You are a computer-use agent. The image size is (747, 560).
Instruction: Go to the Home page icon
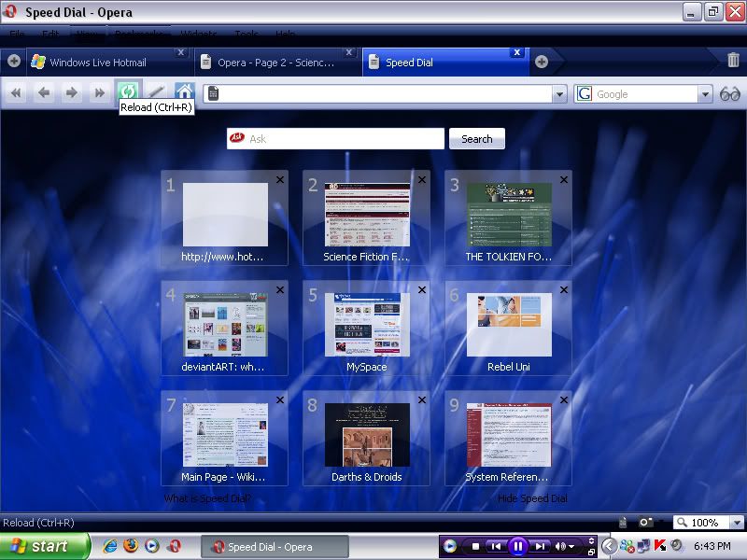184,91
